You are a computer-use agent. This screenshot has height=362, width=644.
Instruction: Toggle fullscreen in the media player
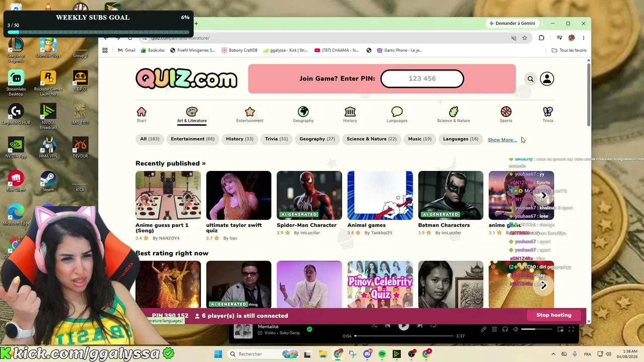tap(571, 329)
